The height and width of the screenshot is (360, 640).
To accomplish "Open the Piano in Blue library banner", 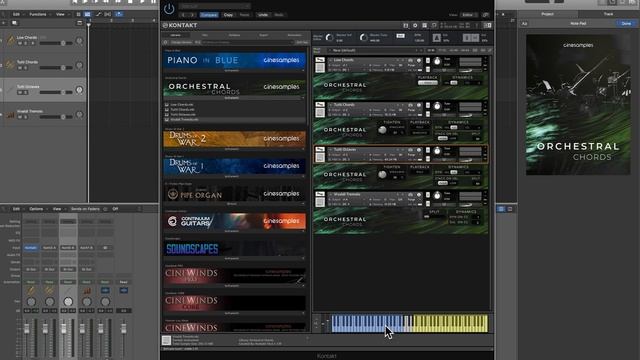I will click(234, 60).
